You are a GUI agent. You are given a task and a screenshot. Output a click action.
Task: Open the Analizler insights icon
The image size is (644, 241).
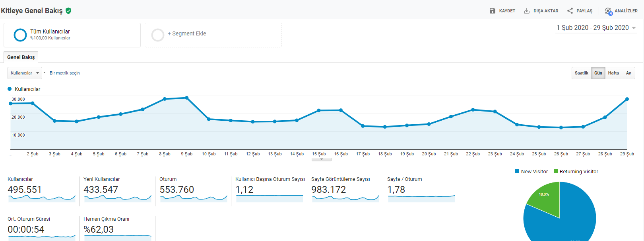[609, 11]
